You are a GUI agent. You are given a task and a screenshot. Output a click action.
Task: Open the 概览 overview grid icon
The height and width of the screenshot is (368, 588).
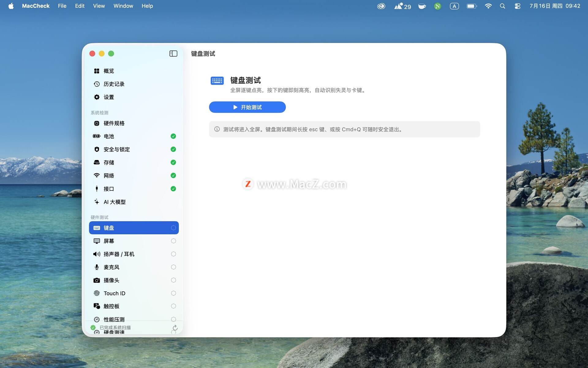(x=97, y=71)
